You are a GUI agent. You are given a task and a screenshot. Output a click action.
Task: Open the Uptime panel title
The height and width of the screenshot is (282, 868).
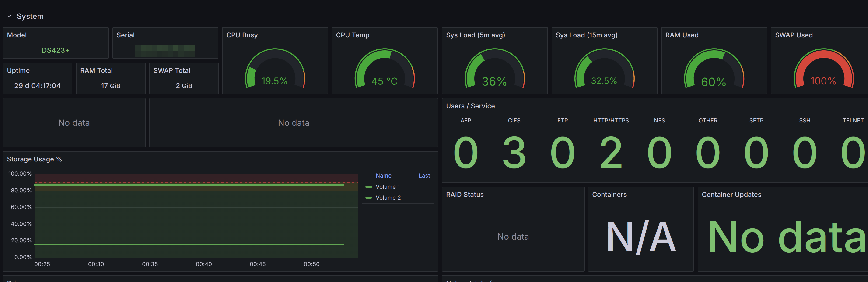(x=18, y=70)
